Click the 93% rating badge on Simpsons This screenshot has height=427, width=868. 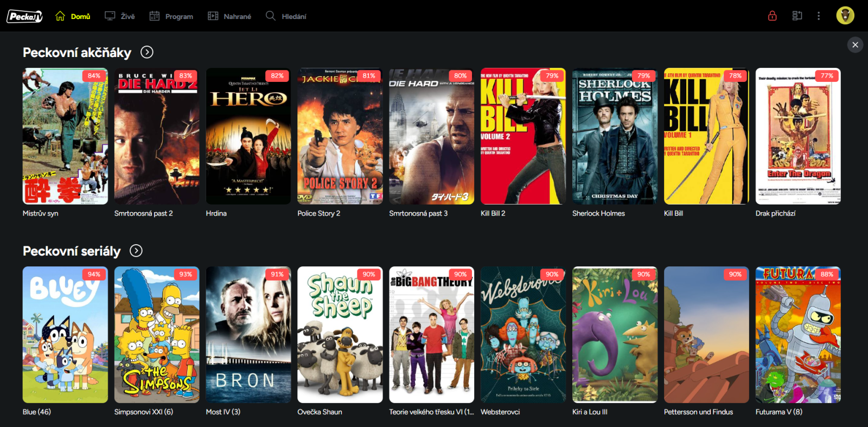[x=186, y=275]
